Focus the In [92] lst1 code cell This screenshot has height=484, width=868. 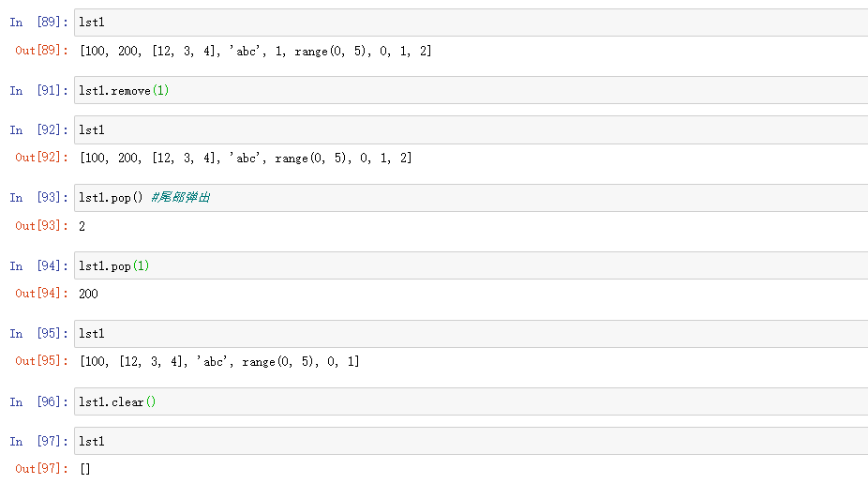[469, 129]
